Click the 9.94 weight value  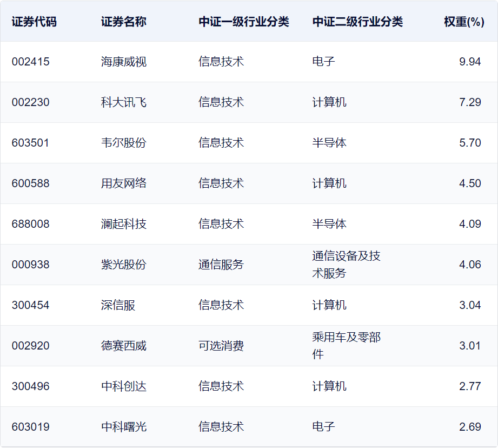coord(470,62)
